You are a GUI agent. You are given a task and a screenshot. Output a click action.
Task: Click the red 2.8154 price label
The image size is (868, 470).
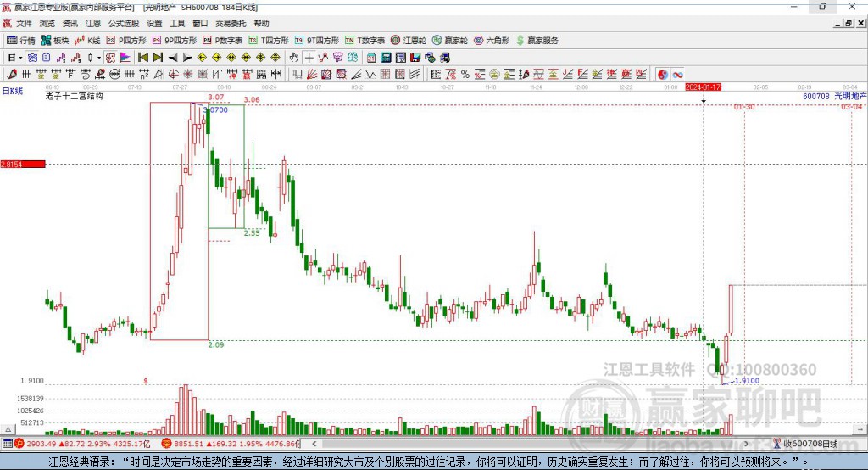(23, 164)
